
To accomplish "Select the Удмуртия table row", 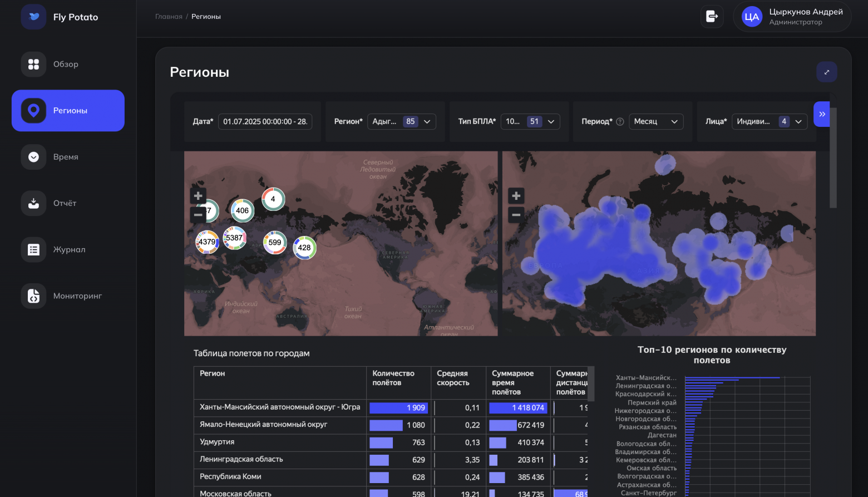I will pos(391,442).
